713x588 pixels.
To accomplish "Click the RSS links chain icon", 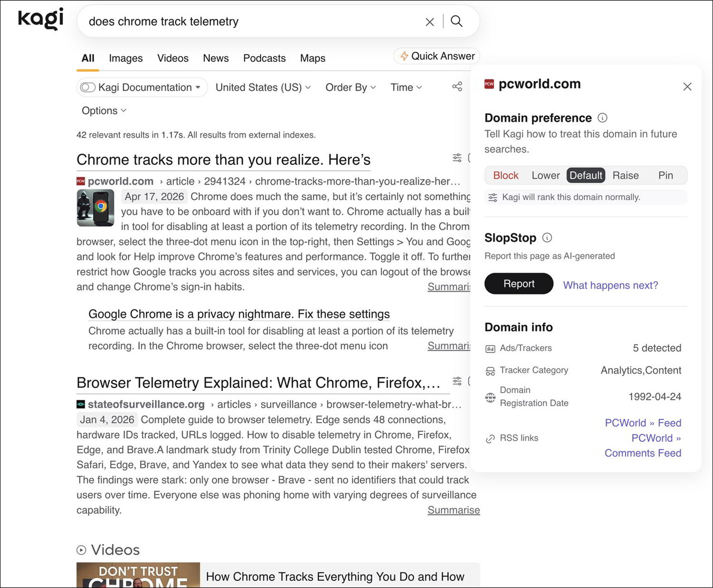I will coord(490,439).
